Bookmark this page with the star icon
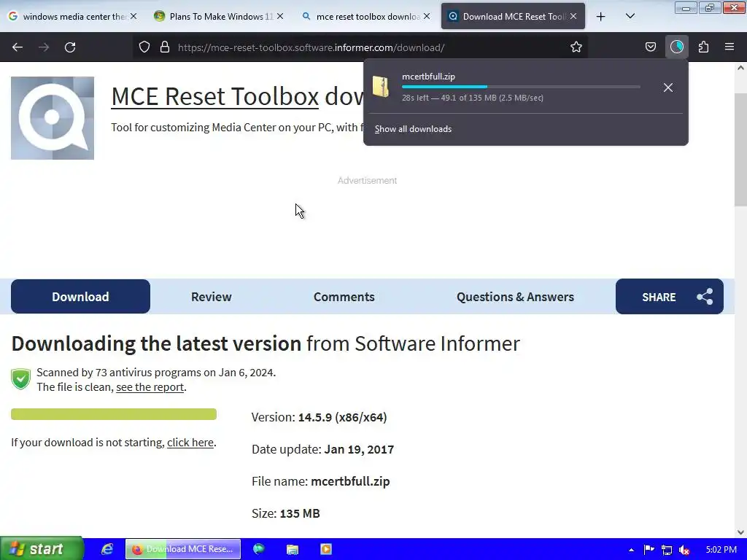This screenshot has height=560, width=747. click(x=576, y=47)
